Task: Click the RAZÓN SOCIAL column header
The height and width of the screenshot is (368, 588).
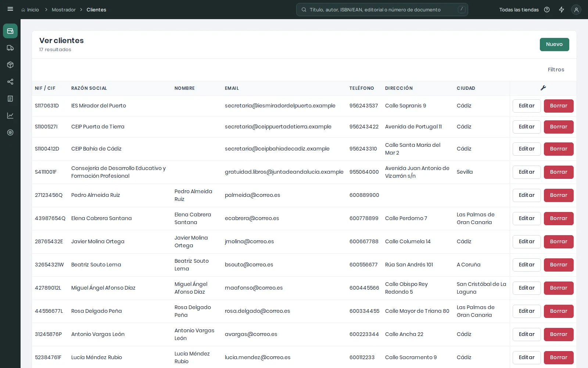Action: coord(89,88)
